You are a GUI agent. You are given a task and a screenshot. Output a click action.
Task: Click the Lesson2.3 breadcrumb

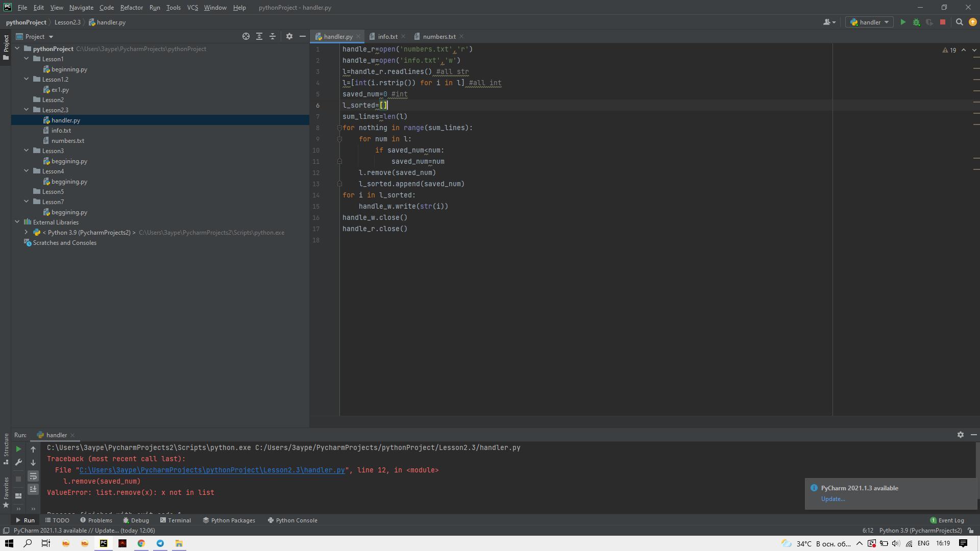(x=67, y=22)
